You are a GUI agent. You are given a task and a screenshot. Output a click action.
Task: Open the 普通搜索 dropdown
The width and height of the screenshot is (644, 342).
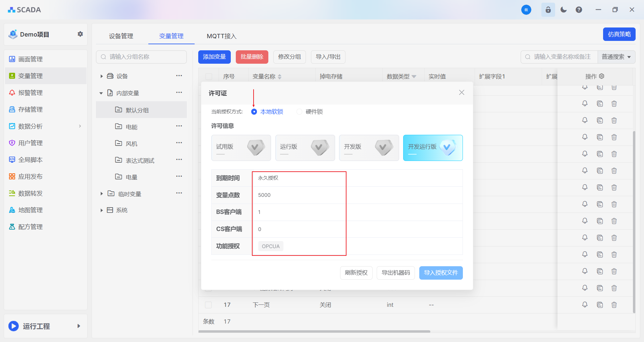(616, 57)
